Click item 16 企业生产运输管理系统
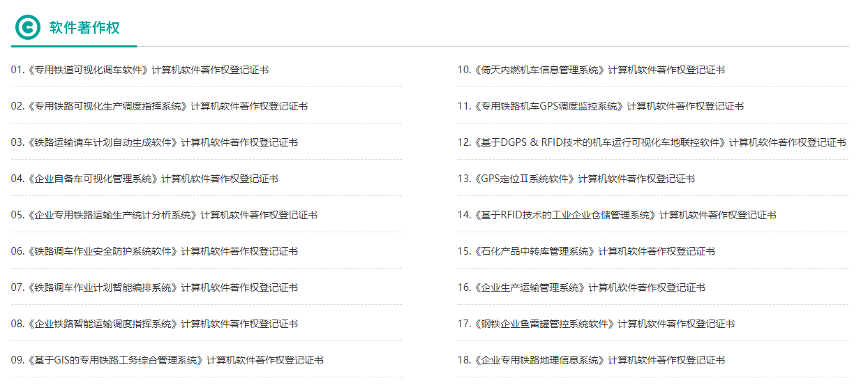 point(581,287)
